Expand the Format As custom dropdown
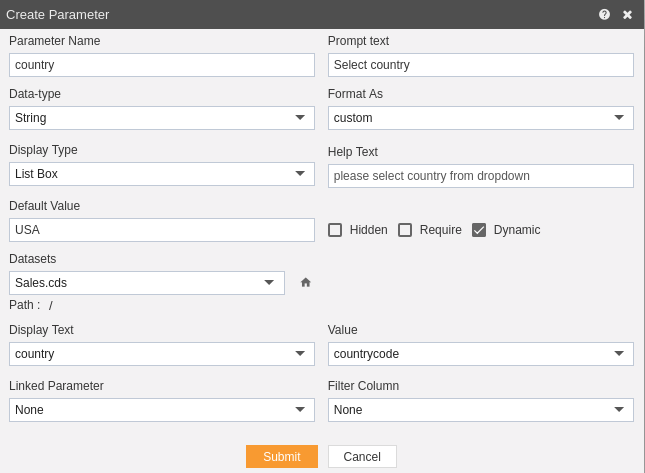This screenshot has width=645, height=473. pos(480,118)
